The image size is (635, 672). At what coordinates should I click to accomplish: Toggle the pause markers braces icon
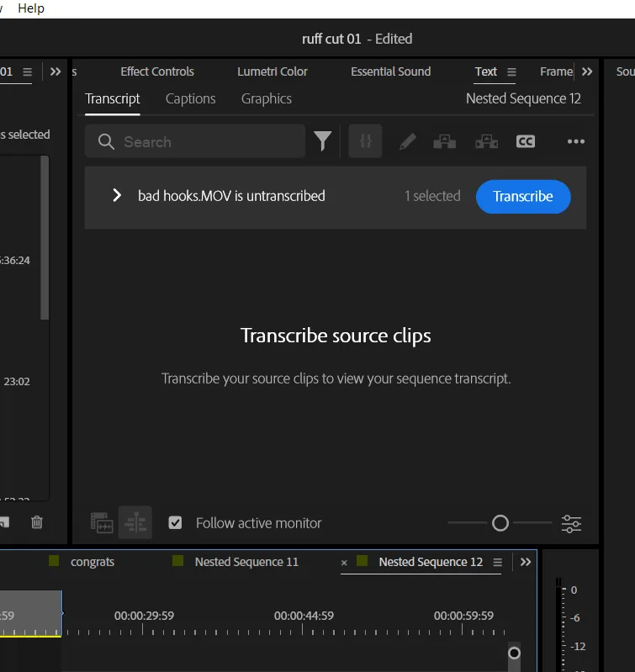pyautogui.click(x=366, y=141)
